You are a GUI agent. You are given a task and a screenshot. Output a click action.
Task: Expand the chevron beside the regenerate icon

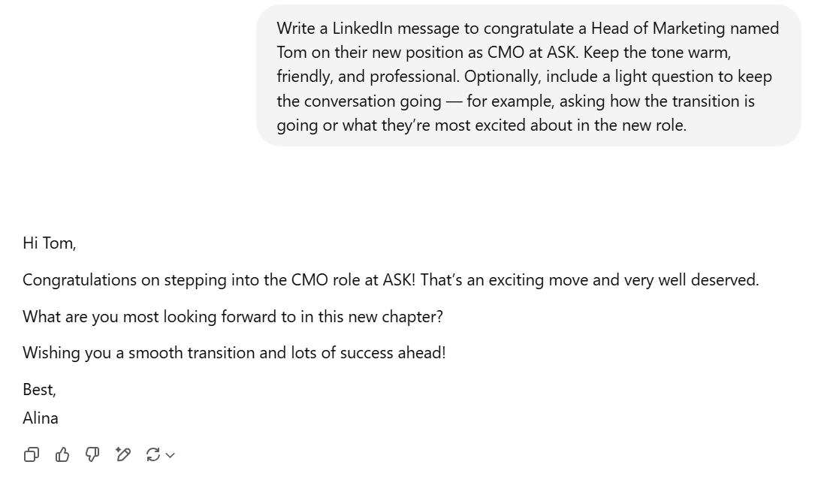coord(170,455)
